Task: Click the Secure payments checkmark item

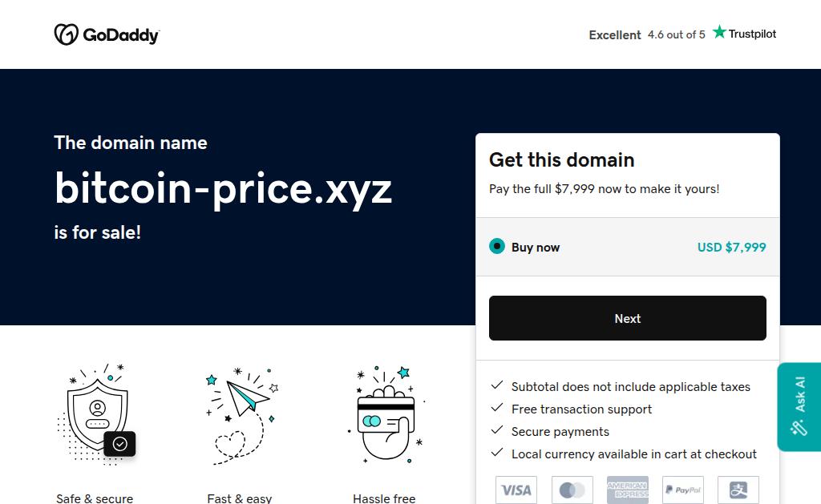Action: pyautogui.click(x=550, y=431)
